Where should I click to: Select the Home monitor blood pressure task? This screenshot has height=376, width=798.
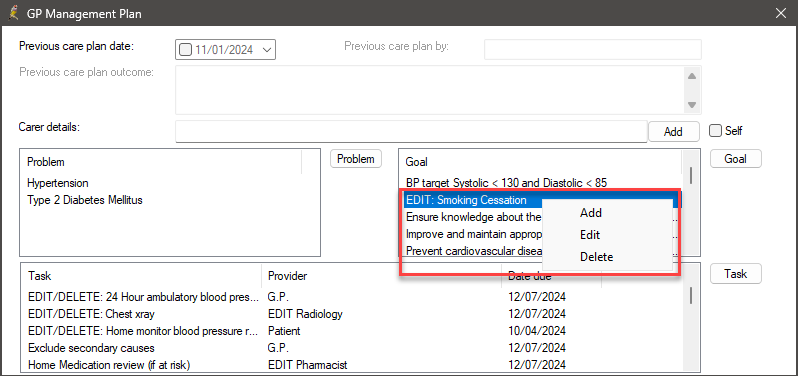(x=144, y=331)
